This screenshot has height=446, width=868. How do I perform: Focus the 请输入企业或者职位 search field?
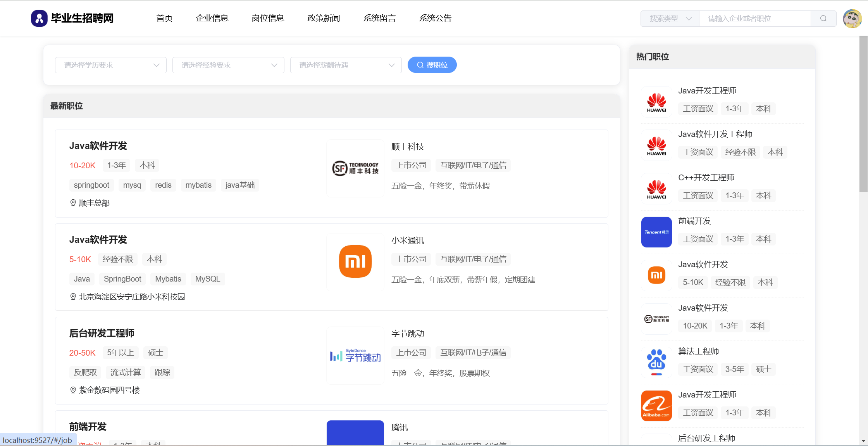[754, 19]
